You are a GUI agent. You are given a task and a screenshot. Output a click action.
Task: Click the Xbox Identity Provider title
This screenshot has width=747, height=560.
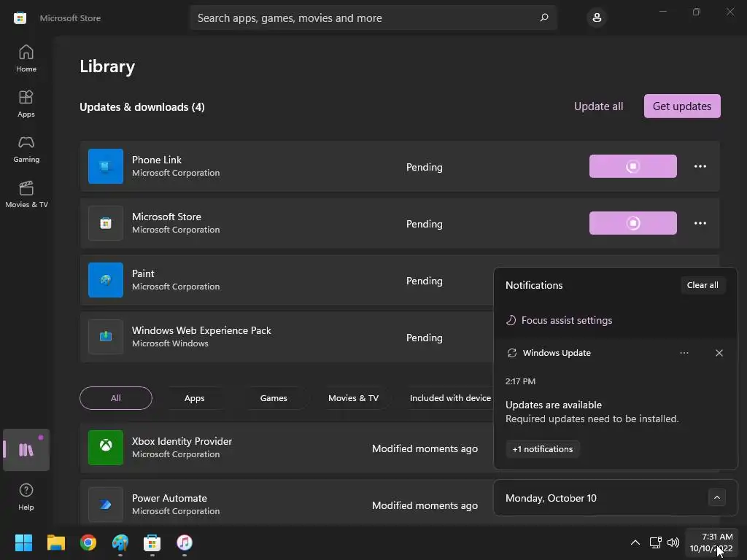[182, 441]
